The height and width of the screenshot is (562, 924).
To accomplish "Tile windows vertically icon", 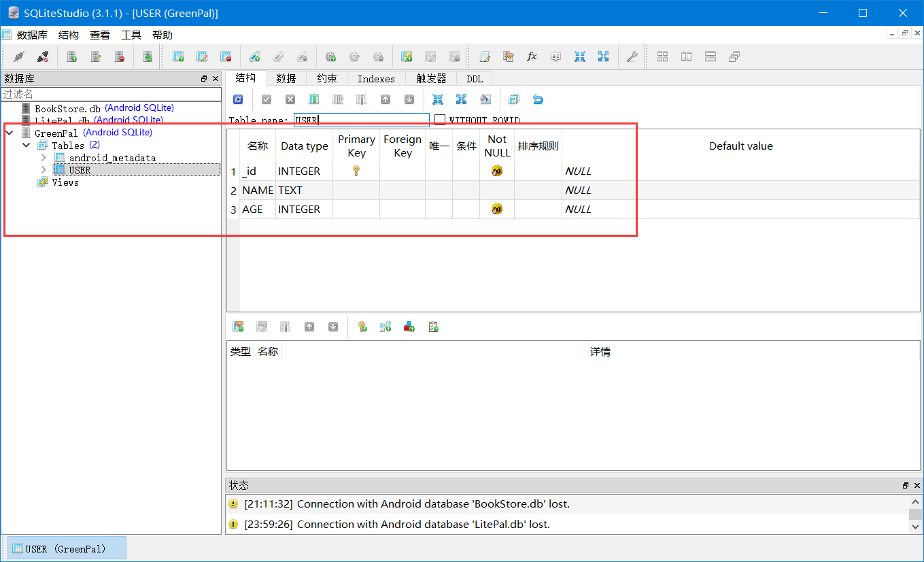I will (x=711, y=56).
